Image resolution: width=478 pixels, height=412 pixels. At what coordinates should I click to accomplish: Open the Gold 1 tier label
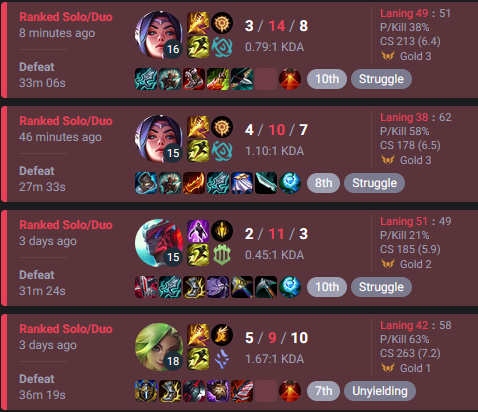coord(415,368)
